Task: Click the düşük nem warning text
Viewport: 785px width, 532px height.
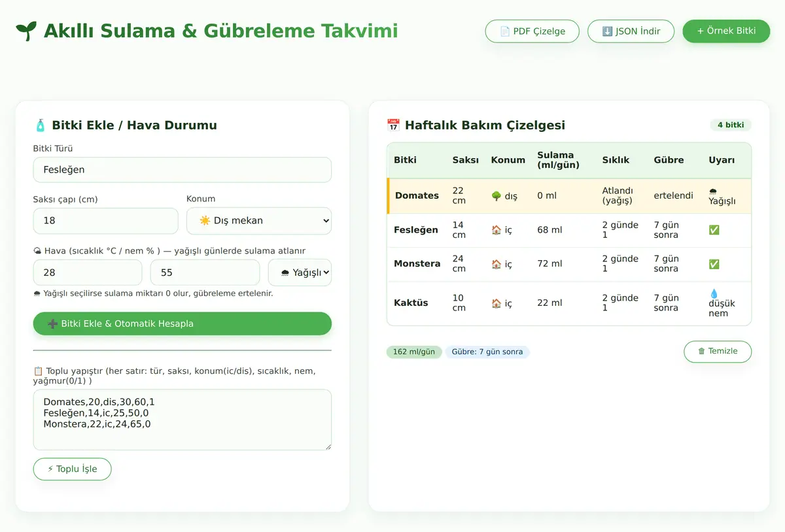Action: (722, 308)
